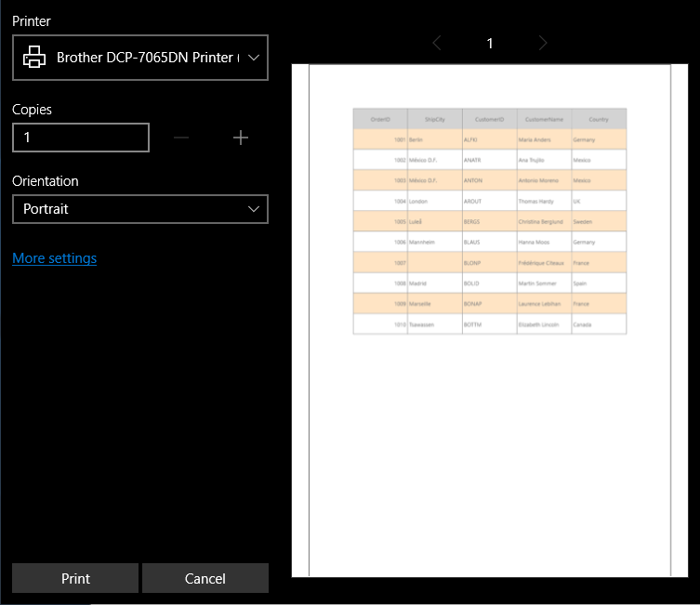Click the Elizabeth Lincoln name cell
Screen dimensions: 700x605
(x=544, y=324)
